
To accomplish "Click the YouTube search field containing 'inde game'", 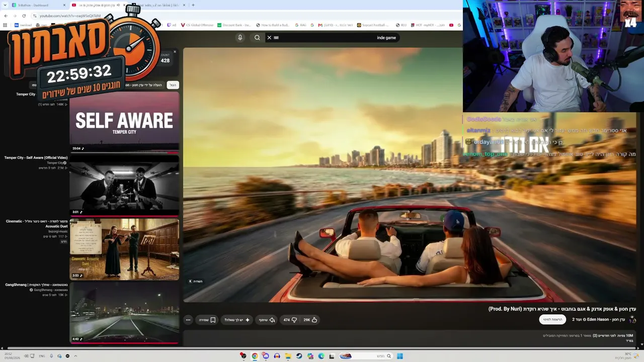I will coord(332,38).
